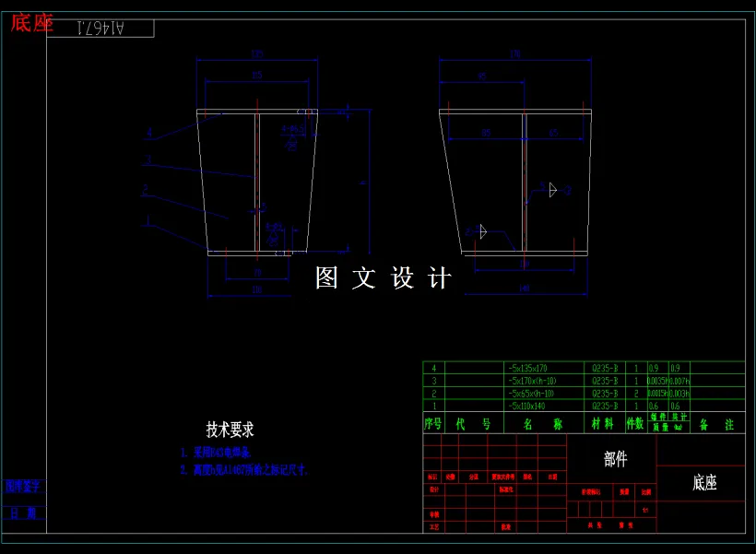Click the 件数 column header
Image resolution: width=756 pixels, height=554 pixels.
635,423
